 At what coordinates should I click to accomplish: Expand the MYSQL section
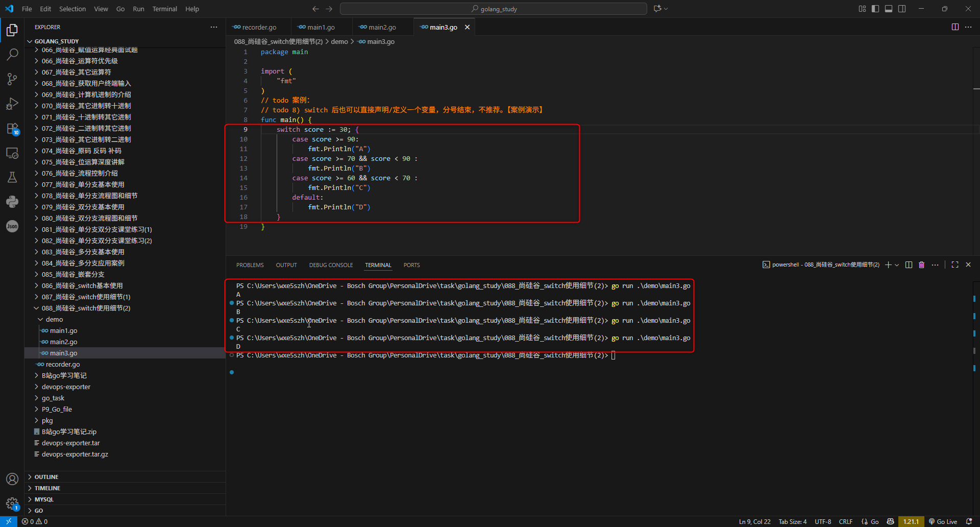pos(125,499)
